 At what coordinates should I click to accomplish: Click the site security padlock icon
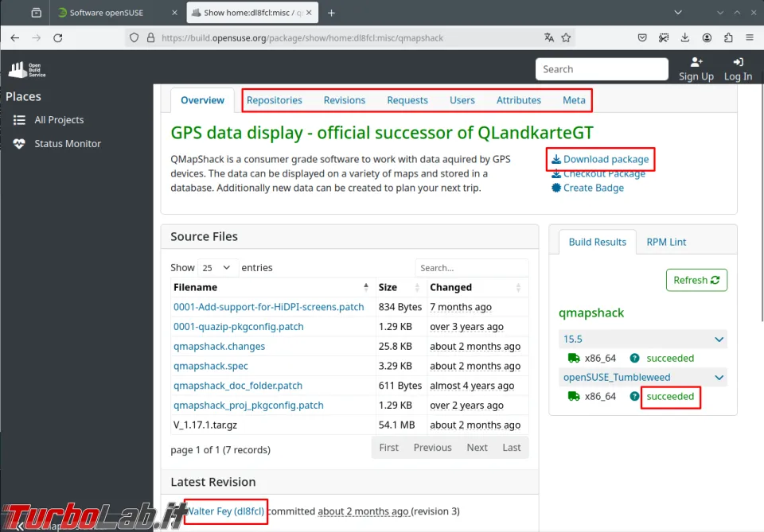(x=151, y=38)
